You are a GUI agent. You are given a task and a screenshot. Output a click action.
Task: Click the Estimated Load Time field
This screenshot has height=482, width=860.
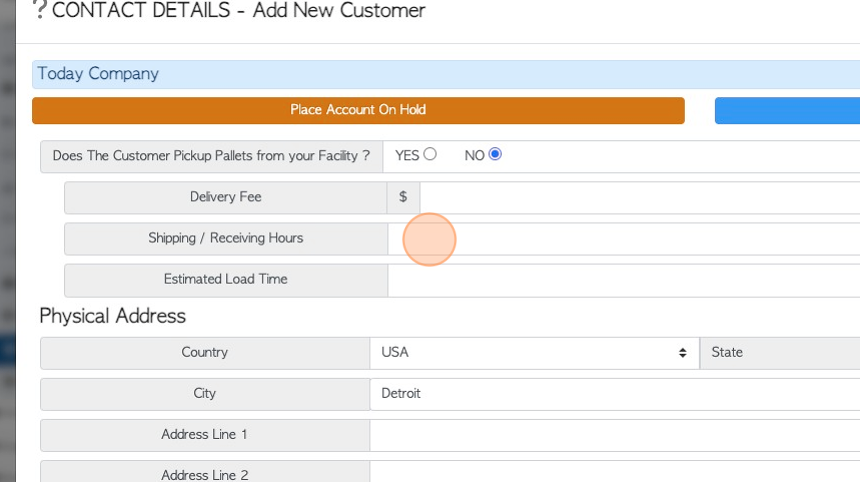pos(624,280)
